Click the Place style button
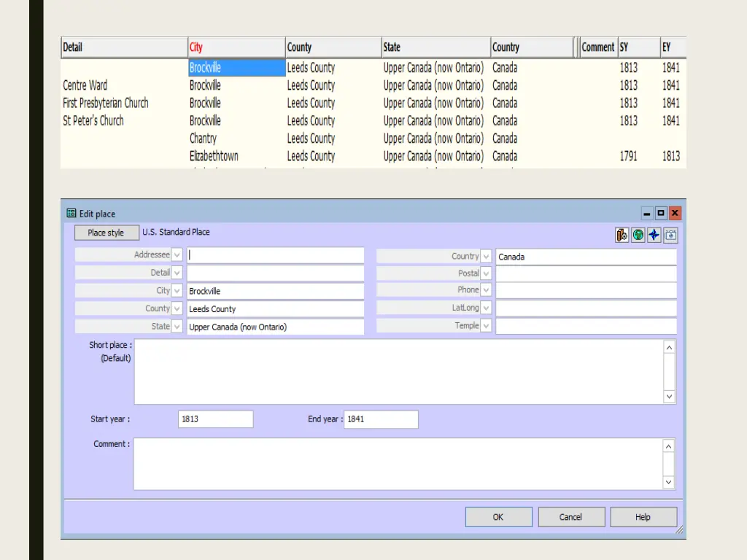The image size is (747, 560). 107,233
